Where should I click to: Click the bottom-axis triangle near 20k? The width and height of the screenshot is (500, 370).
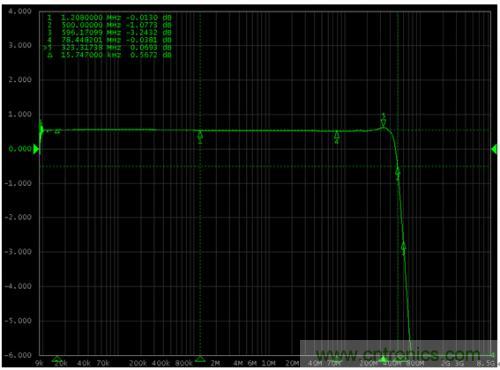(x=57, y=359)
